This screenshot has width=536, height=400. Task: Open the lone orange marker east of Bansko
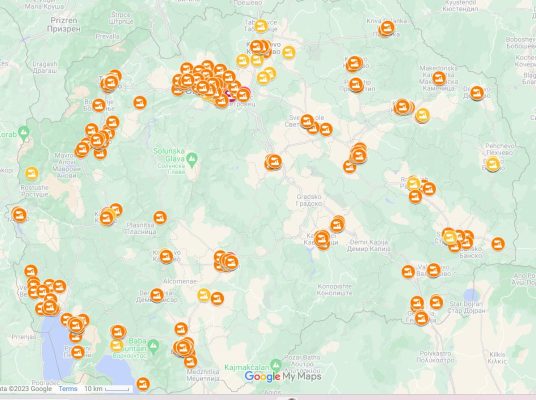click(x=498, y=243)
